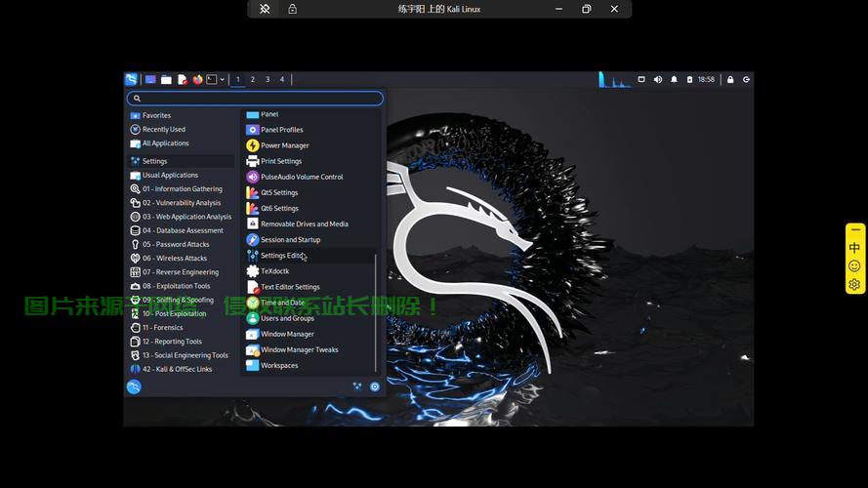The image size is (868, 488).
Task: Click the pin icon in VM toolbar
Action: pyautogui.click(x=265, y=9)
